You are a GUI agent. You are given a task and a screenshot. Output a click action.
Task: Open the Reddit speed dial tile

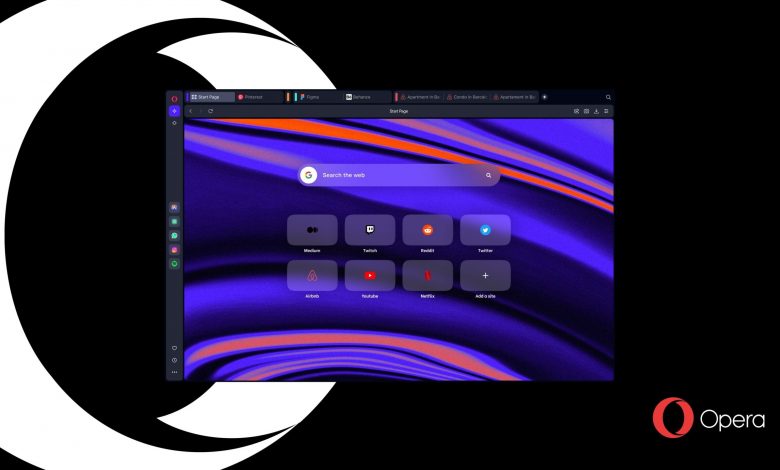pyautogui.click(x=427, y=230)
